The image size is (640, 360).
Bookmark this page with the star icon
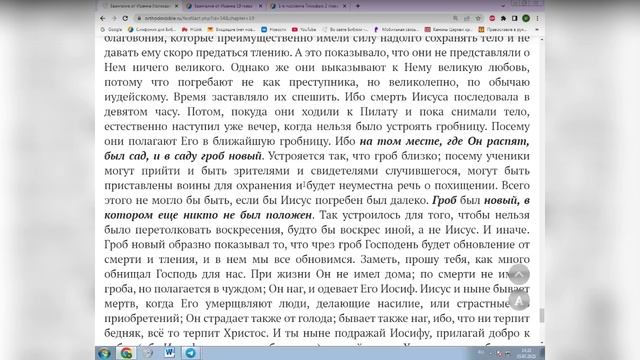[478, 18]
